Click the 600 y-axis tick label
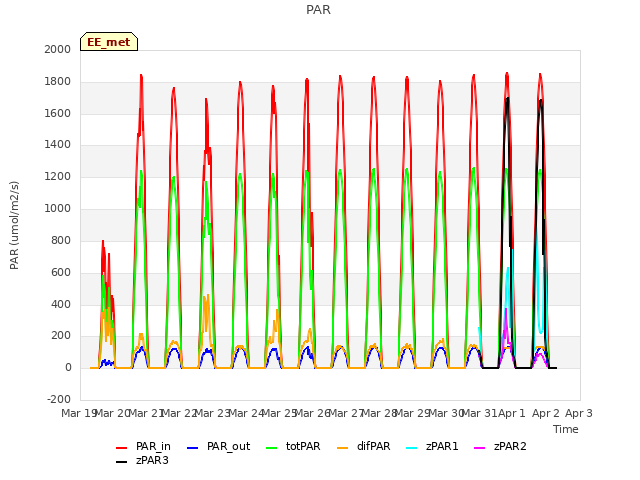The image size is (640, 480). point(61,272)
